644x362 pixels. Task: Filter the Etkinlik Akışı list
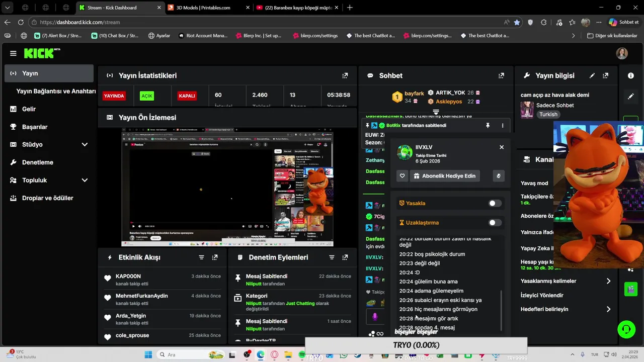[x=201, y=257]
